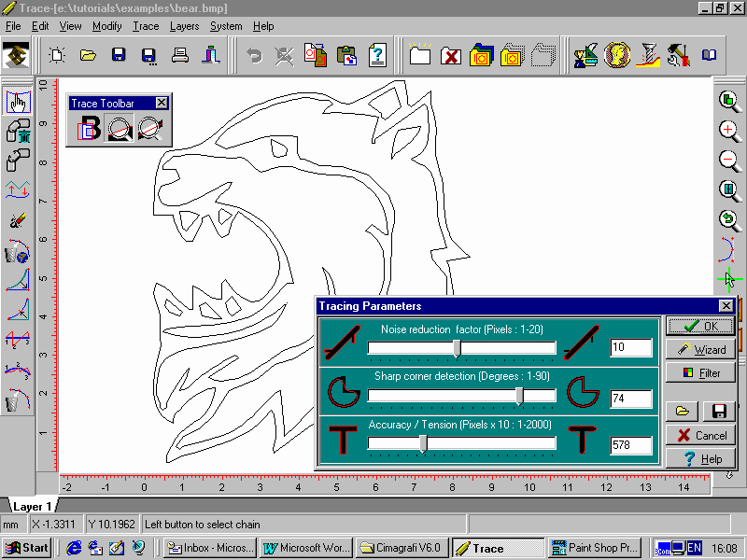This screenshot has width=747, height=560.
Task: Click the Accuracy / Tension slider handle
Action: (x=423, y=444)
